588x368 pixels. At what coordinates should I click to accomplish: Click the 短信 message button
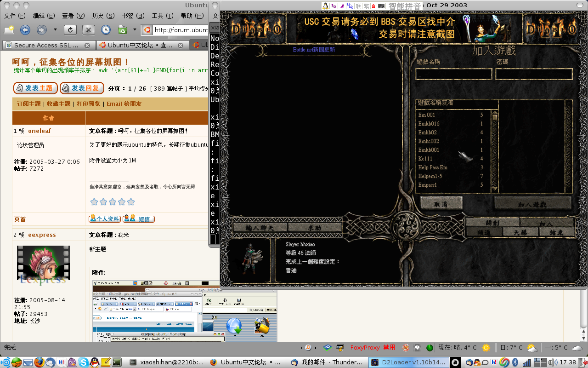point(139,219)
